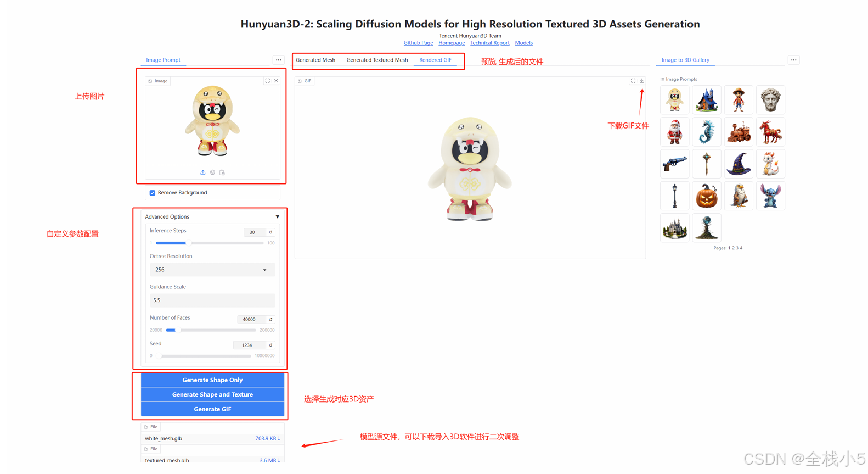Screen dimensions: 868x474
Task: Adjust the Number of Faces slider
Action: click(211, 330)
